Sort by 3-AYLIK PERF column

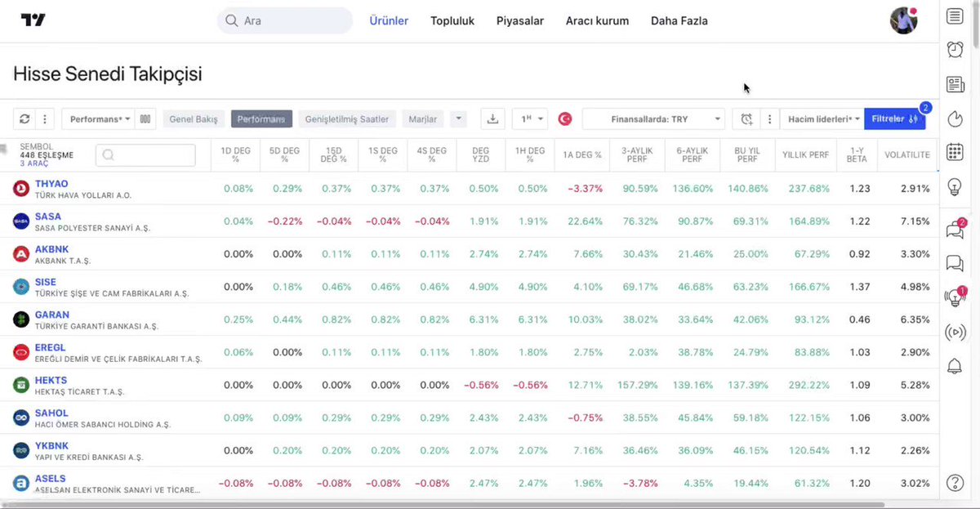pos(636,154)
